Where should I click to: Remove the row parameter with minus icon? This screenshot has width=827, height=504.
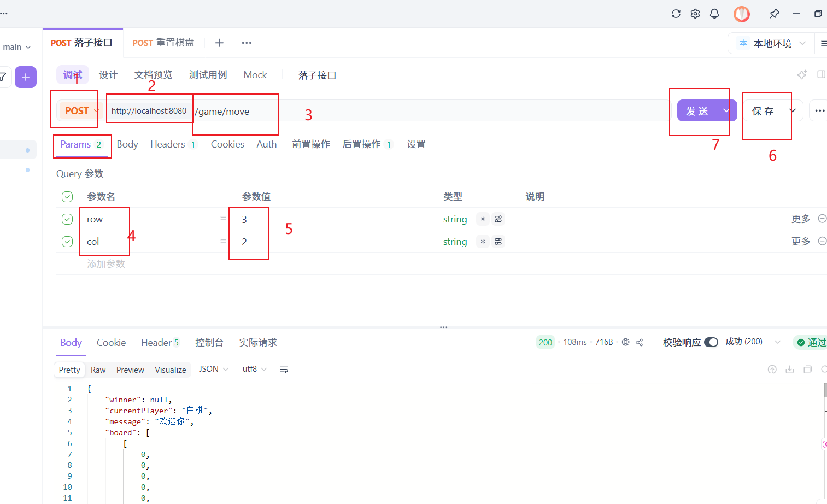point(822,219)
